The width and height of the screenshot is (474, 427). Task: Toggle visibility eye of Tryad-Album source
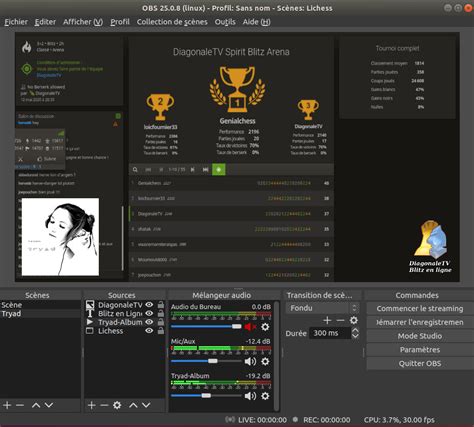coord(149,322)
